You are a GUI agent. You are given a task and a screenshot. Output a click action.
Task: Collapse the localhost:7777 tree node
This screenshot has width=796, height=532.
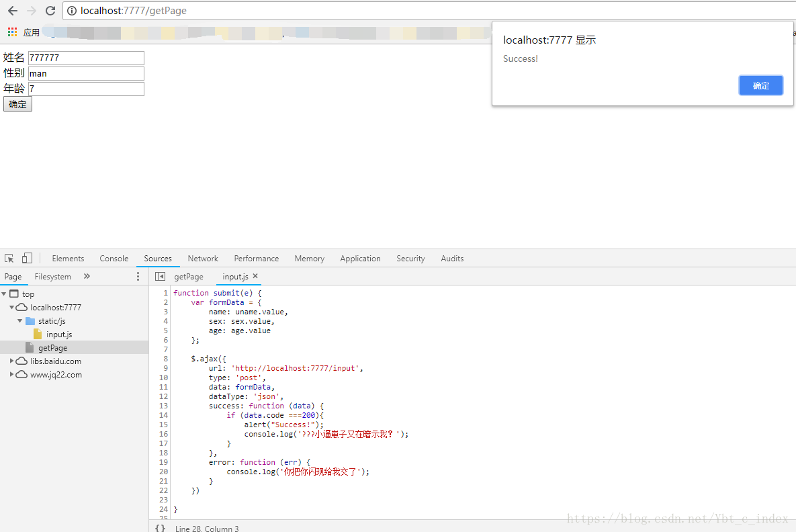coord(11,307)
